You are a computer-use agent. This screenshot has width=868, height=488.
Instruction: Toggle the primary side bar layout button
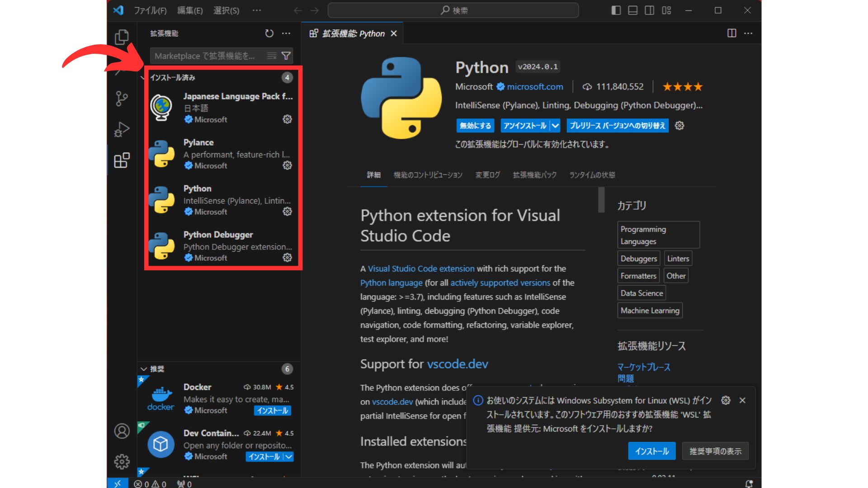pyautogui.click(x=616, y=10)
